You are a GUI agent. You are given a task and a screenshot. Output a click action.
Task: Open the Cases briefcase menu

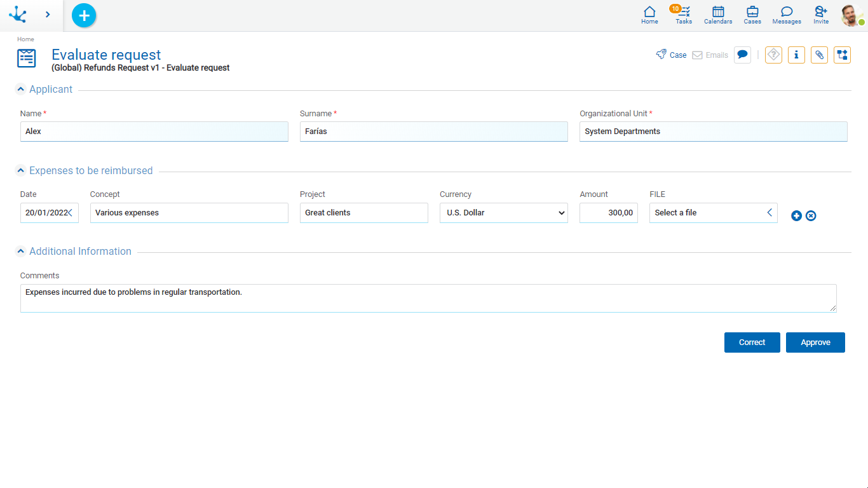point(752,15)
